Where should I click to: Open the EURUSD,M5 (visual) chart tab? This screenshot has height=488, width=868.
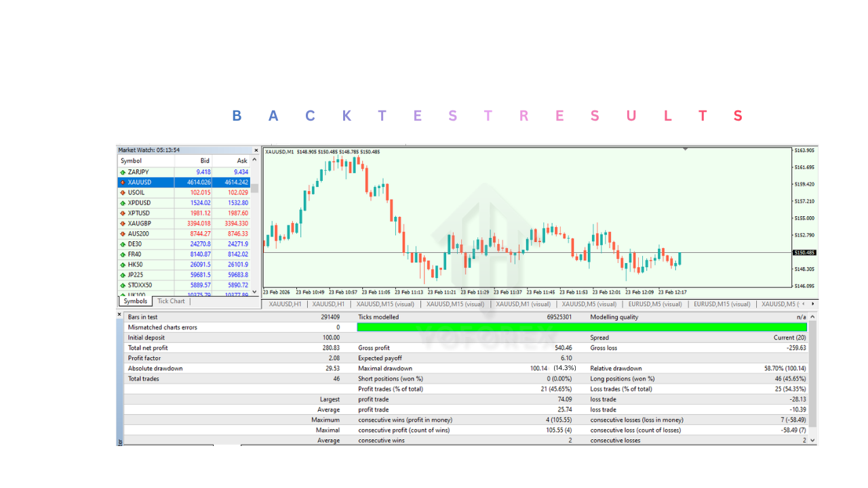655,304
